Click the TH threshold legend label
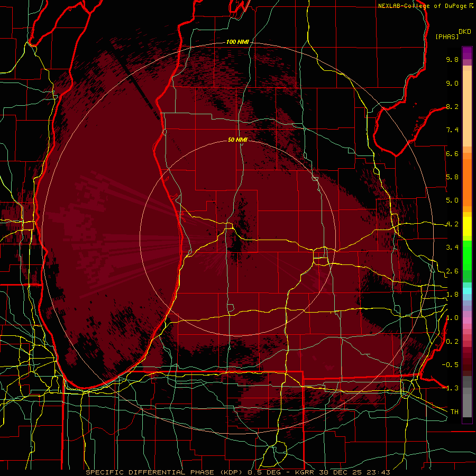 point(454,412)
